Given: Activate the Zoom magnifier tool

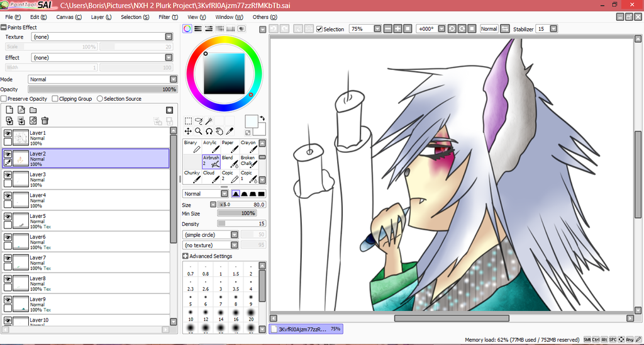Looking at the screenshot, I should [x=199, y=132].
